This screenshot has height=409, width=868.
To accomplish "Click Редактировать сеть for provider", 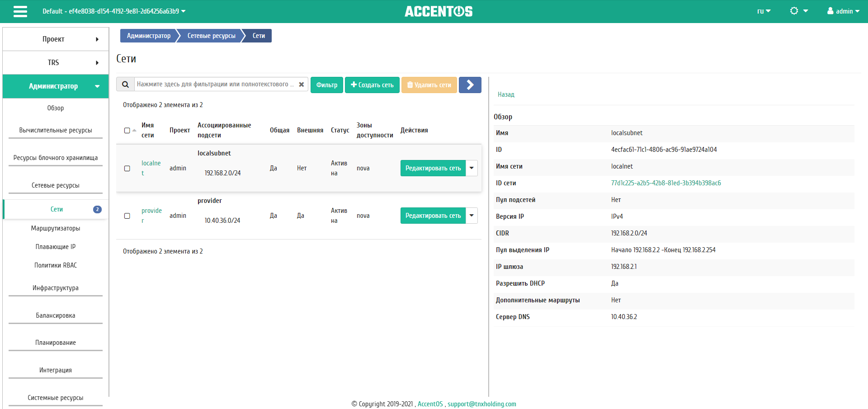I will click(433, 216).
